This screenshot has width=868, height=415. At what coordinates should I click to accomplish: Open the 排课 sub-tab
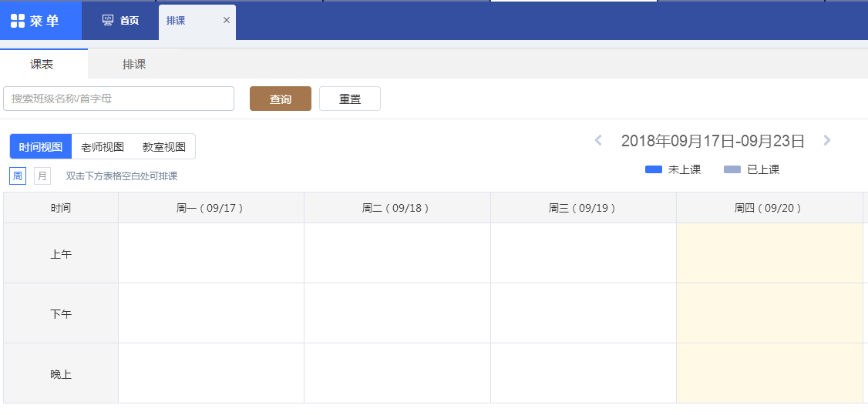pos(134,65)
